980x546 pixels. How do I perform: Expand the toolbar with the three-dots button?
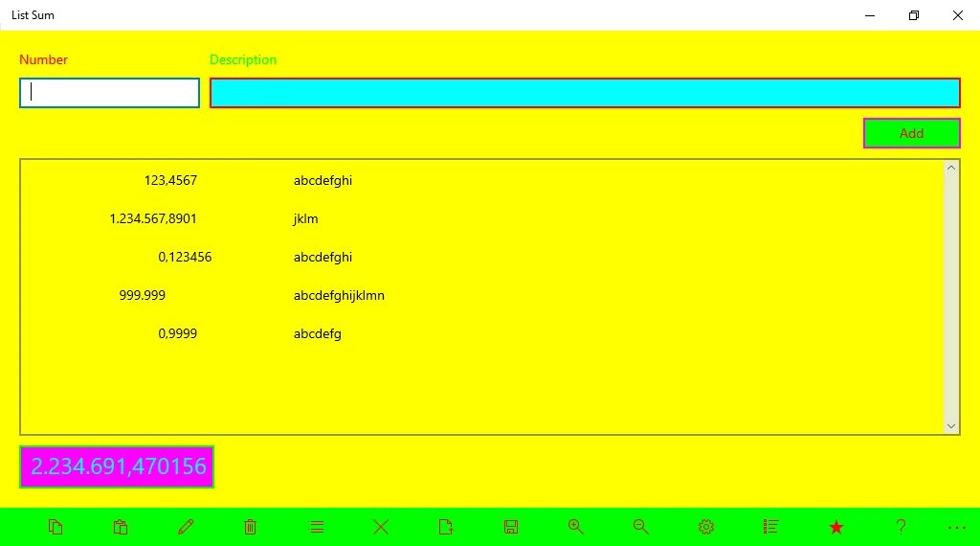pos(957,527)
